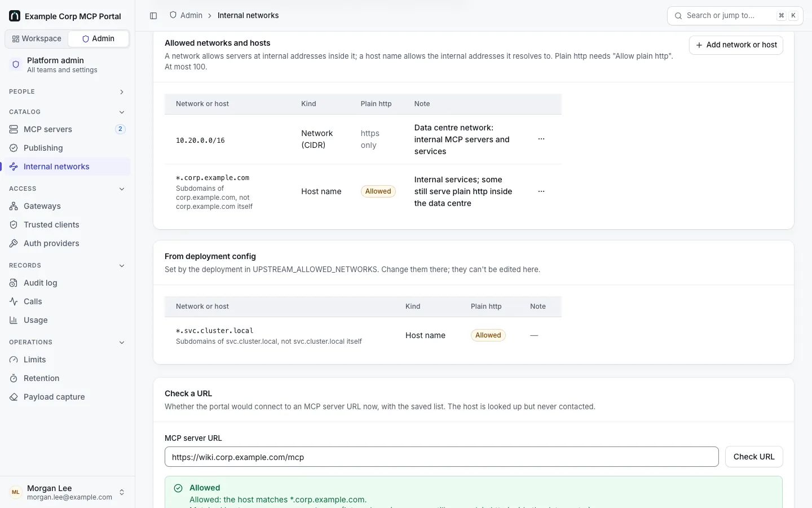Open row menu for 10.20.0.0/16

click(541, 139)
